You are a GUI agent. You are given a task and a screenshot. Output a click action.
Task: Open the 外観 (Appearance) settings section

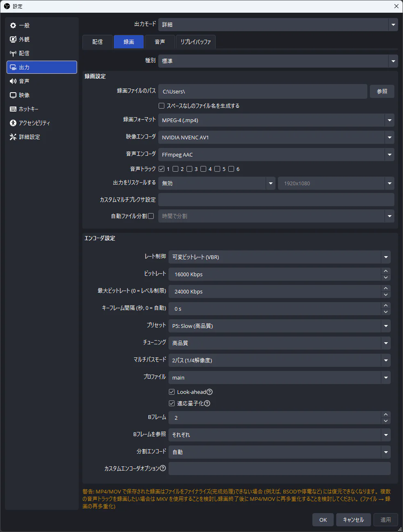25,39
